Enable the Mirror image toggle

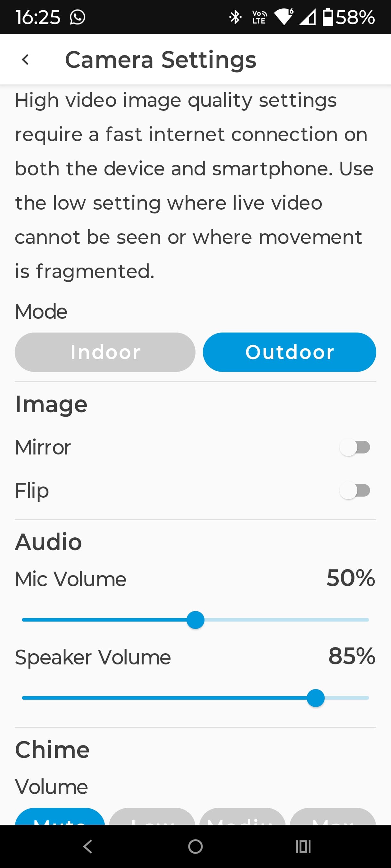point(354,447)
